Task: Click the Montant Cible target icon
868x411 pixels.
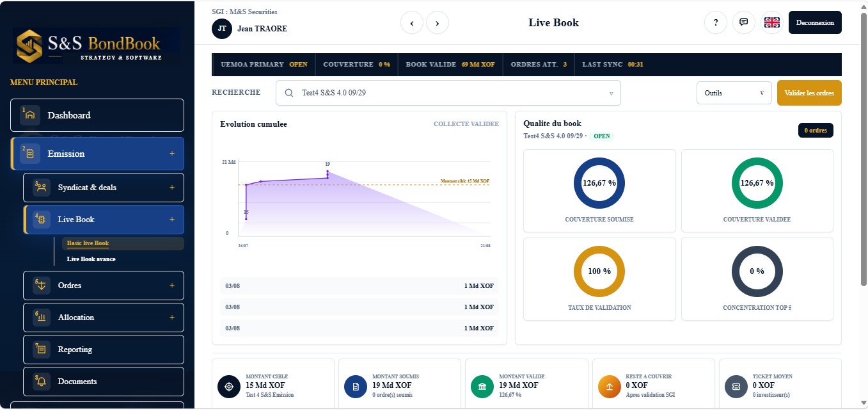Action: click(x=228, y=386)
